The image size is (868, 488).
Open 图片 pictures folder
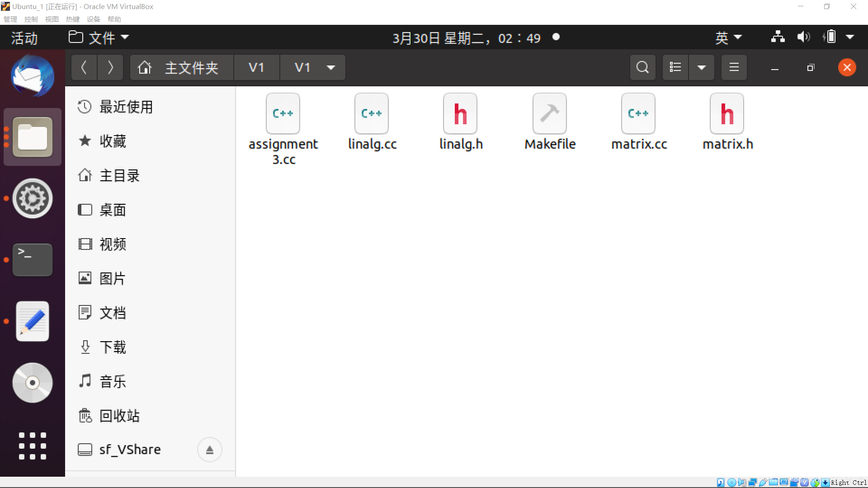[x=150, y=279]
